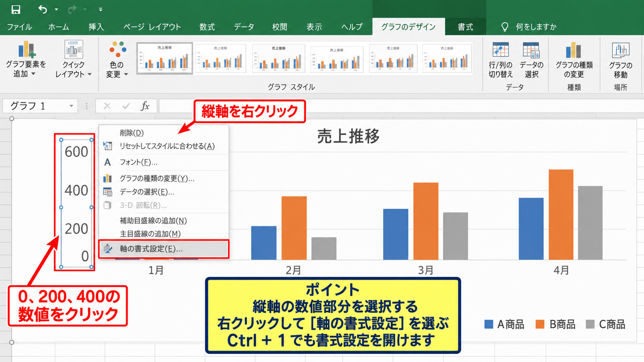Image resolution: width=644 pixels, height=362 pixels.
Task: Choose 削除(D) from context menu
Action: pyautogui.click(x=164, y=133)
